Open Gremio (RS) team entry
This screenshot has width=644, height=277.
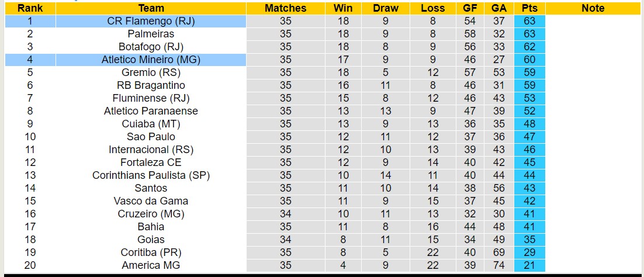(x=151, y=72)
